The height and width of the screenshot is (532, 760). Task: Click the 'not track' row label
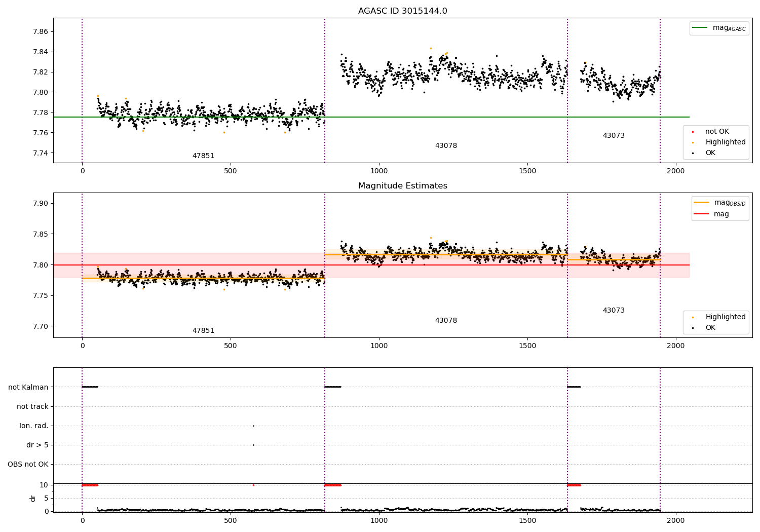click(32, 407)
